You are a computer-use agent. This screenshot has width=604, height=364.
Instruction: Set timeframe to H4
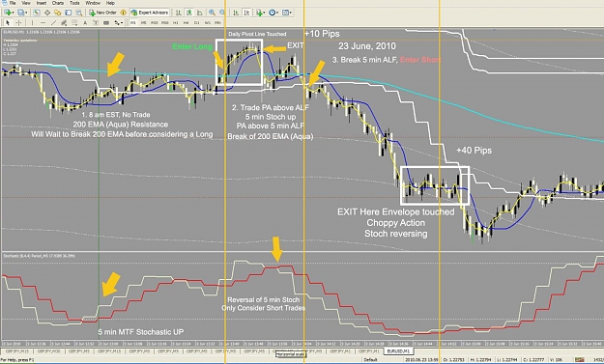187,23
